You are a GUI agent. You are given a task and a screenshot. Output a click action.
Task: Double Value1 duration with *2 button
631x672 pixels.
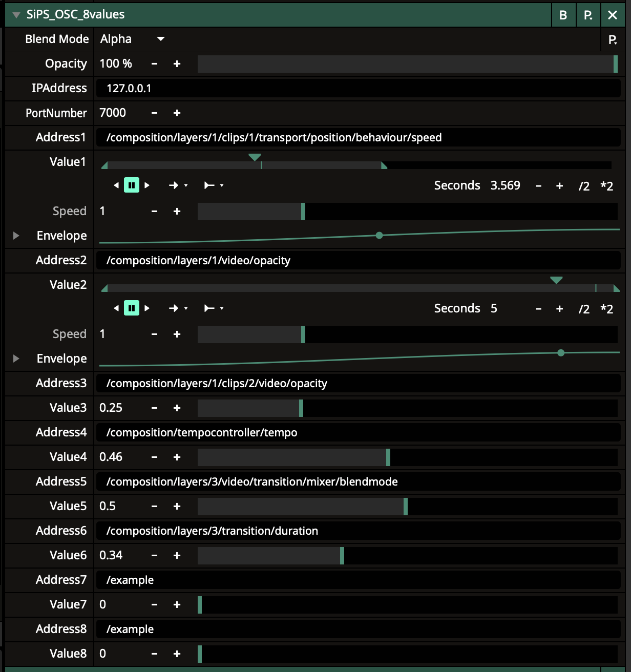click(606, 186)
